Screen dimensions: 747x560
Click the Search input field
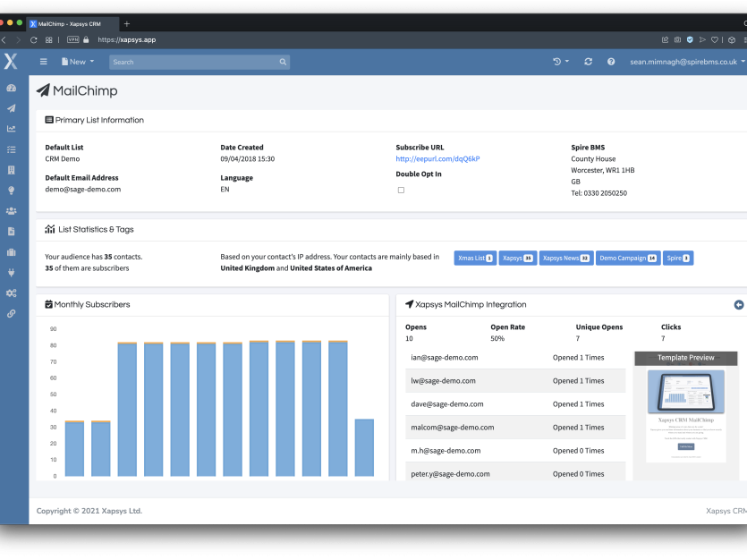coord(199,62)
